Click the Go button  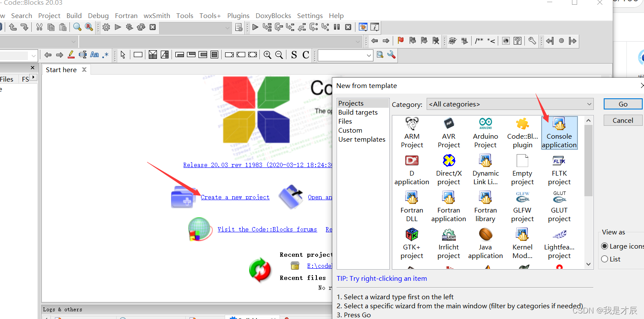pos(623,104)
